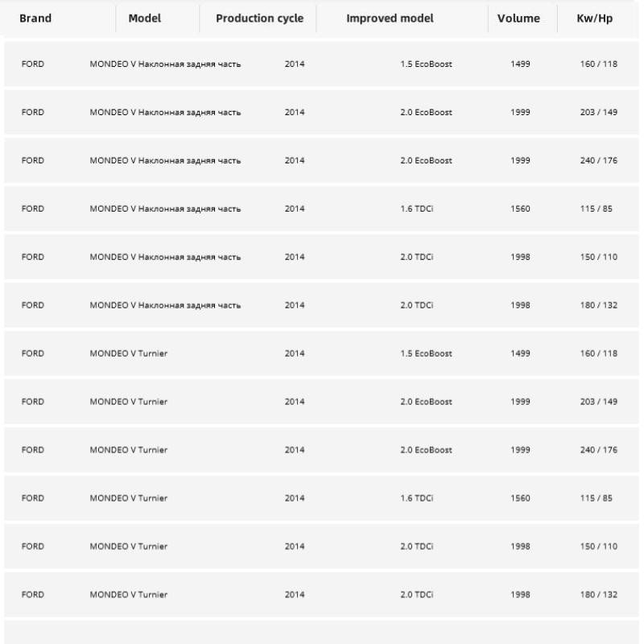
Task: Select 180 / 132 in the MONDEO V Turnier row
Action: 598,595
